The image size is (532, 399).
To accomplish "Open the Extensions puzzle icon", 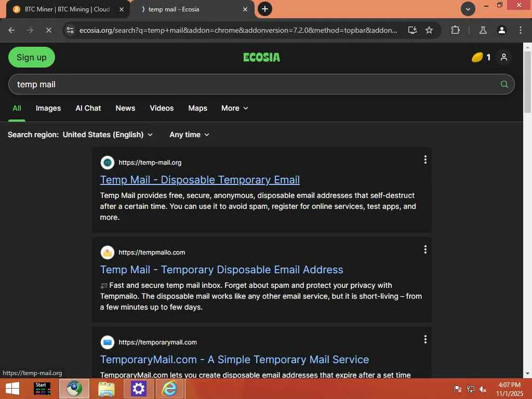I will point(455,30).
